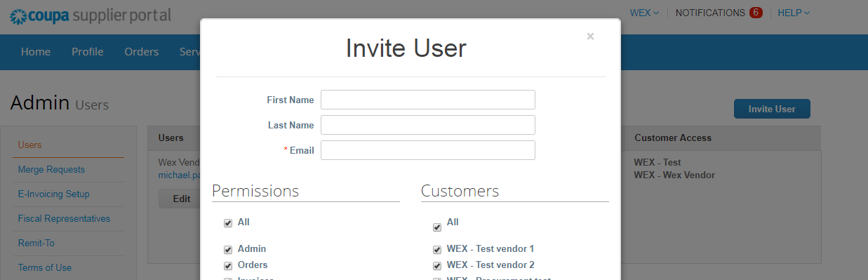Go to the Home tab

coord(36,52)
